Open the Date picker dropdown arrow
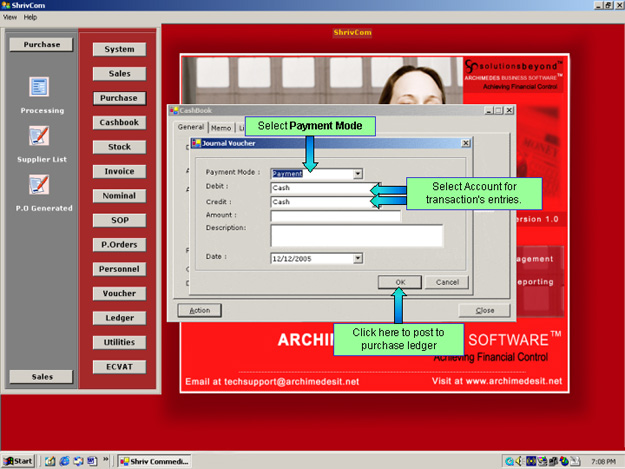Viewport: 625px width, 469px height. pos(358,258)
